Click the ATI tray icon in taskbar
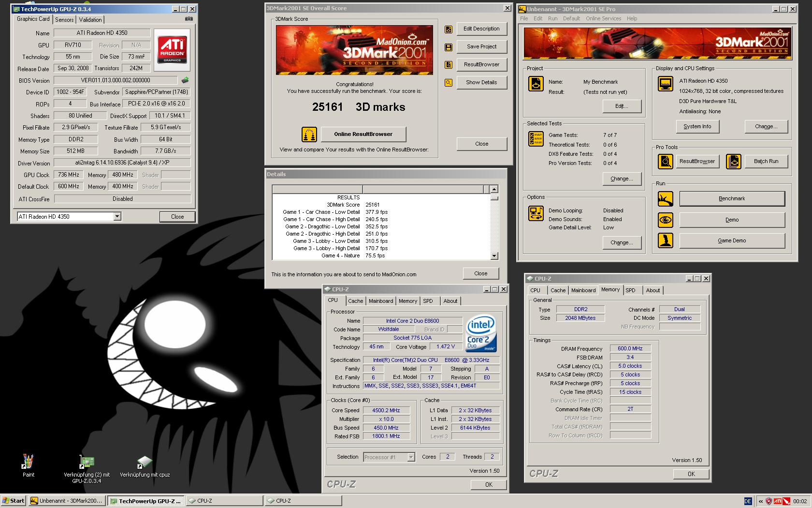The width and height of the screenshot is (812, 508). point(778,501)
